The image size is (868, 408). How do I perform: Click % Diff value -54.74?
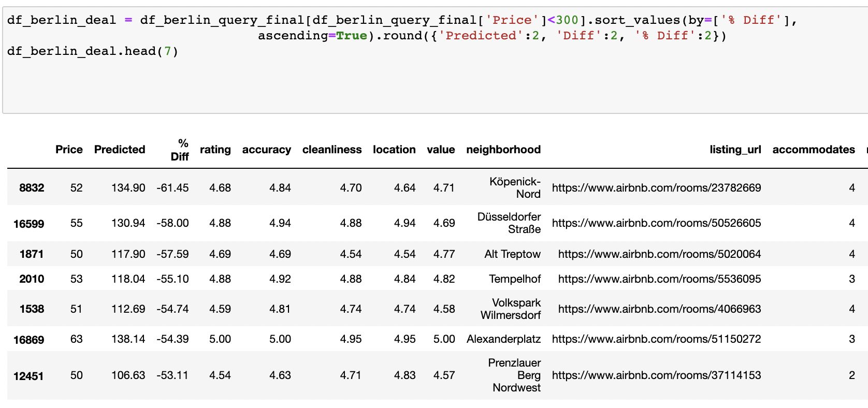coord(172,309)
